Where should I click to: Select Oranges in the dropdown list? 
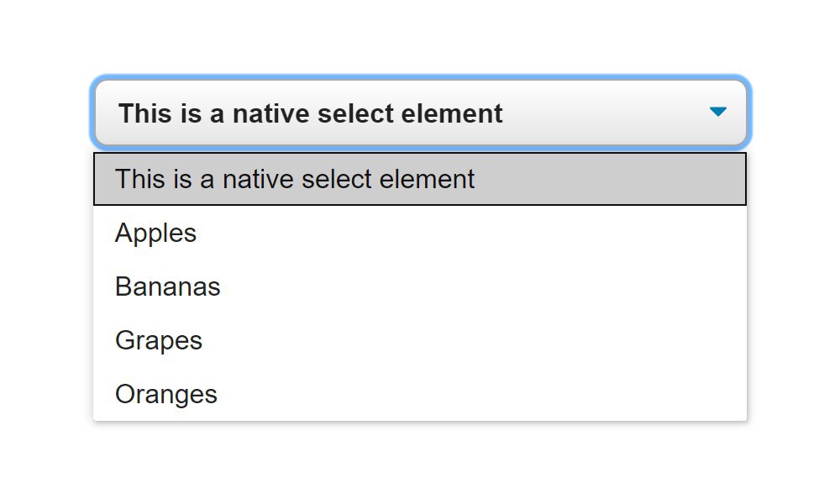(x=420, y=394)
